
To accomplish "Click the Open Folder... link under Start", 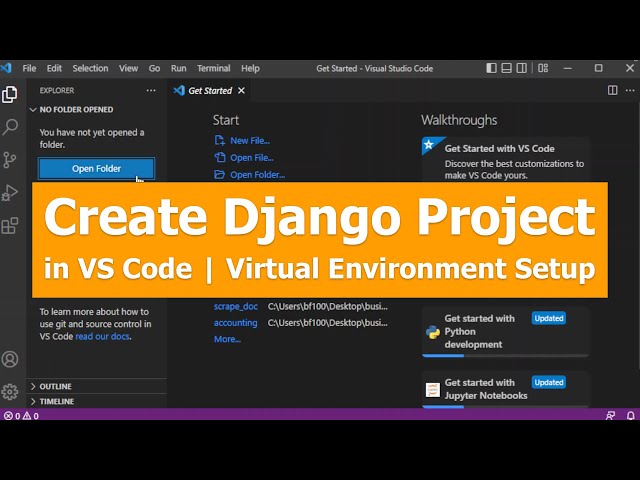I will (258, 175).
